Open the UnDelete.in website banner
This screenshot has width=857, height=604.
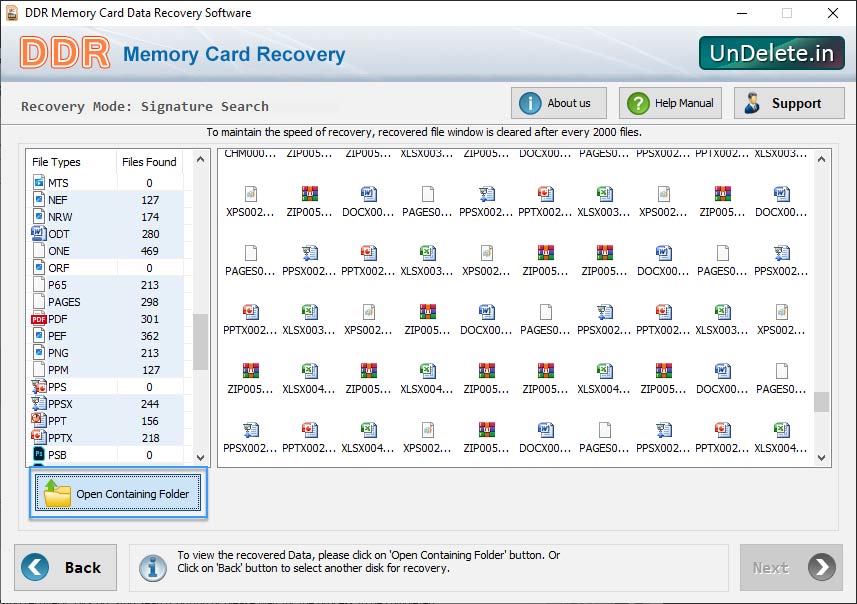(772, 53)
